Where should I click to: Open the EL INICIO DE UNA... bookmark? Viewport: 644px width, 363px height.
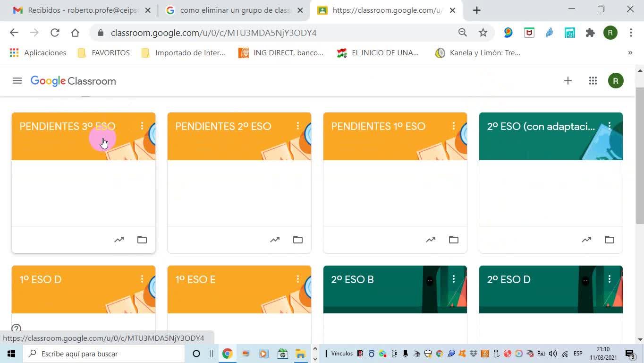pyautogui.click(x=378, y=52)
